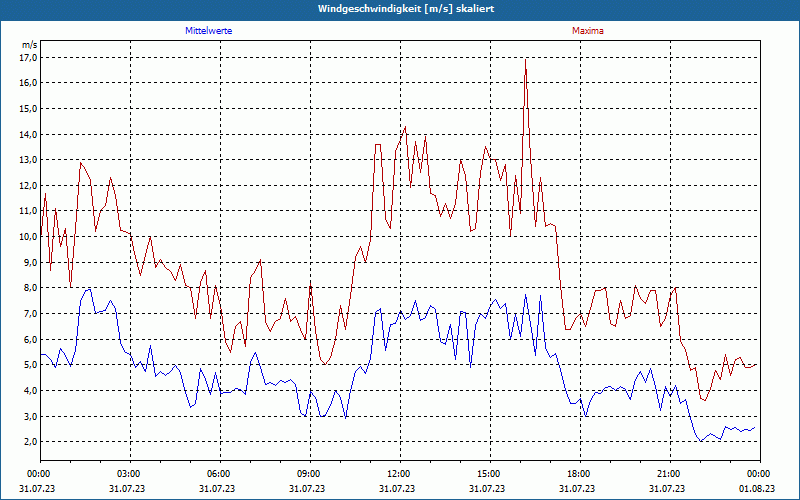Click the 14,0 y-axis value
800x500 pixels.
29,134
